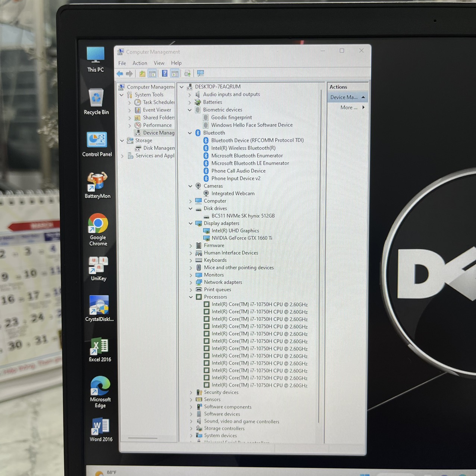Image resolution: width=476 pixels, height=476 pixels.
Task: Expand Sound, video and game controllers
Action: click(191, 422)
